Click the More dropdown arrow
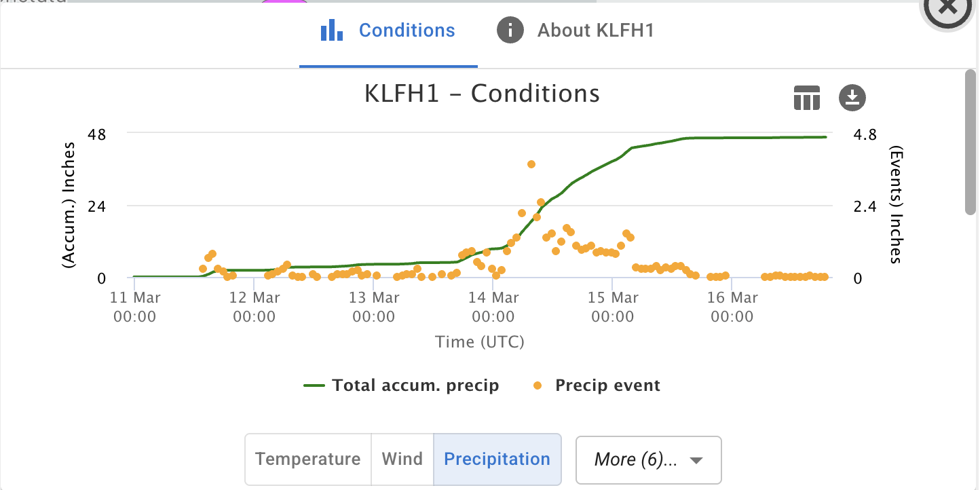Screen dimensions: 980x490 [x=695, y=460]
